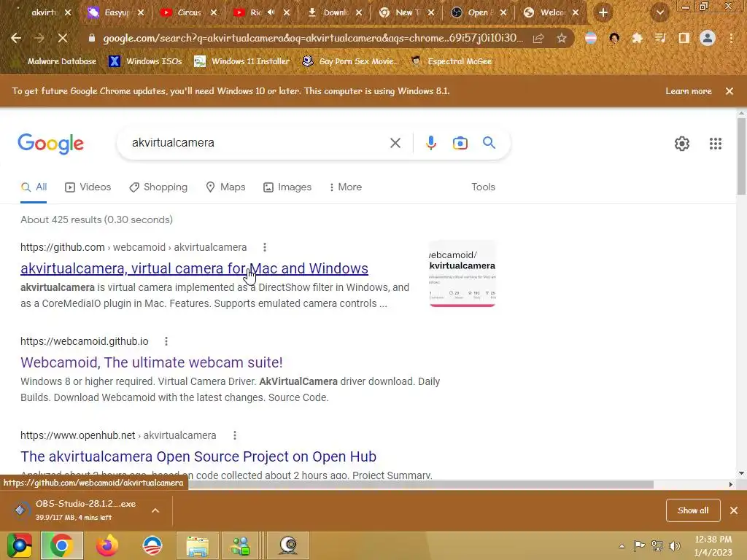The width and height of the screenshot is (747, 560).
Task: Open the Webcamoid, The ultimate webcam suite link
Action: pos(152,362)
